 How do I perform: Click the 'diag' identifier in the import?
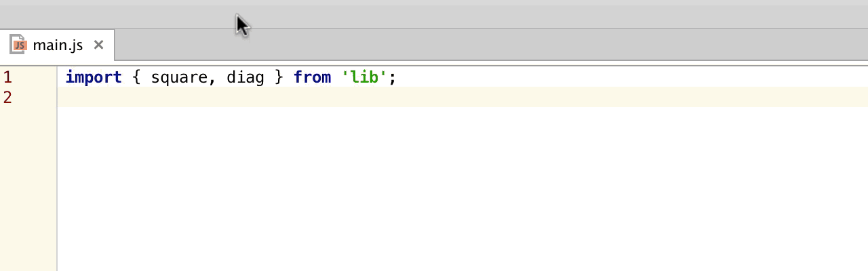click(245, 77)
